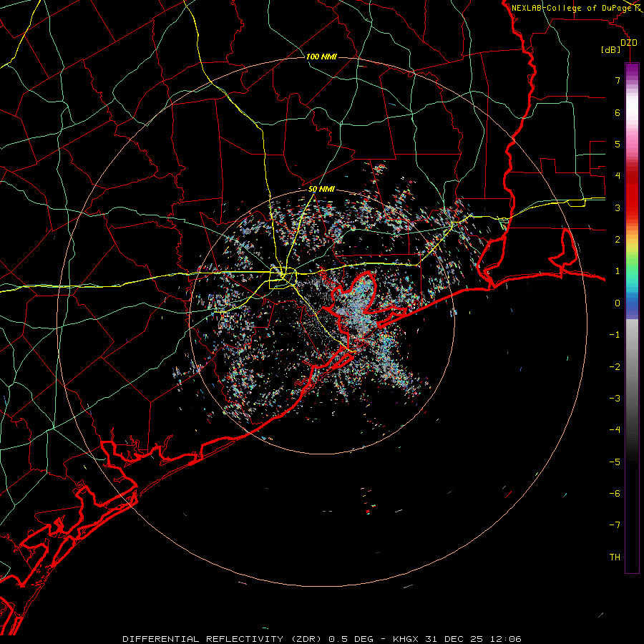Click the '0' value on the ZDR scale

pos(618,303)
